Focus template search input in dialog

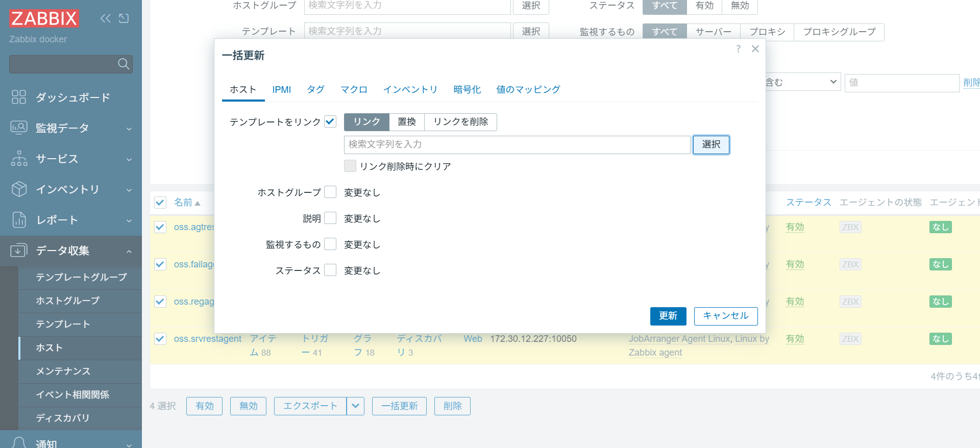(517, 145)
